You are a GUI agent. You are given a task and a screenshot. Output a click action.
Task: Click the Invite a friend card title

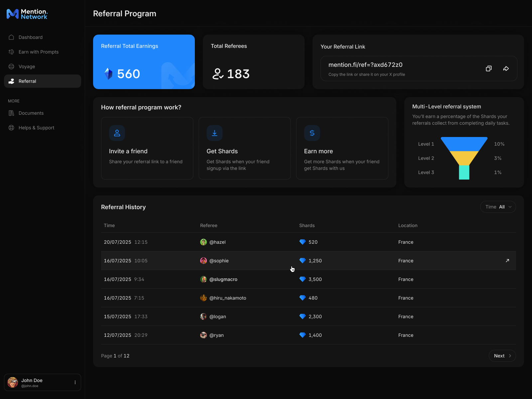(128, 151)
